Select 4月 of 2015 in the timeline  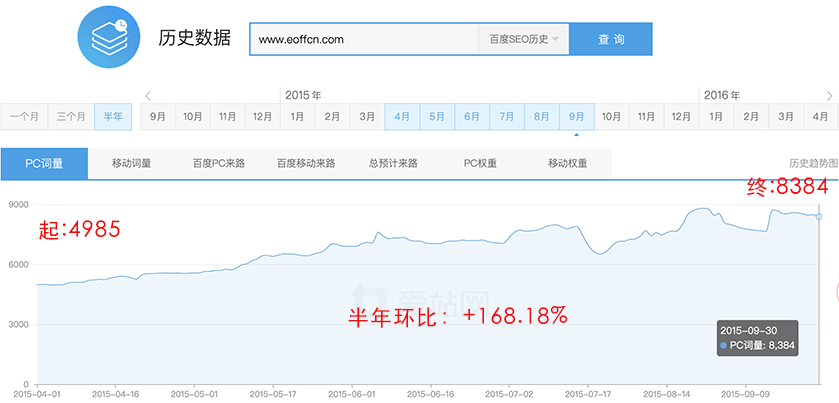click(x=402, y=117)
